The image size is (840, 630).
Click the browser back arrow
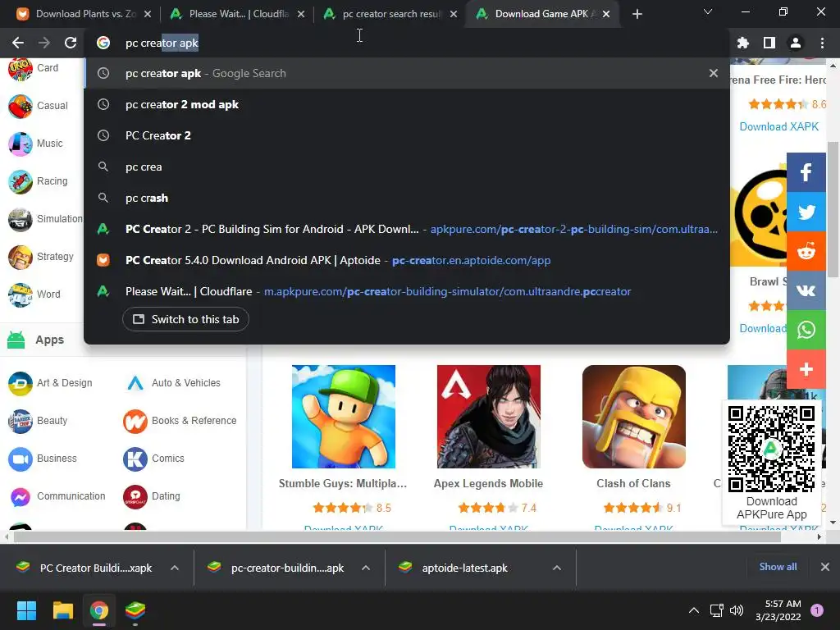(18, 43)
